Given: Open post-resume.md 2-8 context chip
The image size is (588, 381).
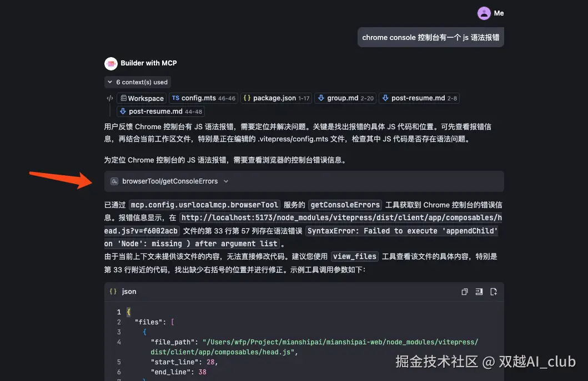Looking at the screenshot, I should (419, 98).
